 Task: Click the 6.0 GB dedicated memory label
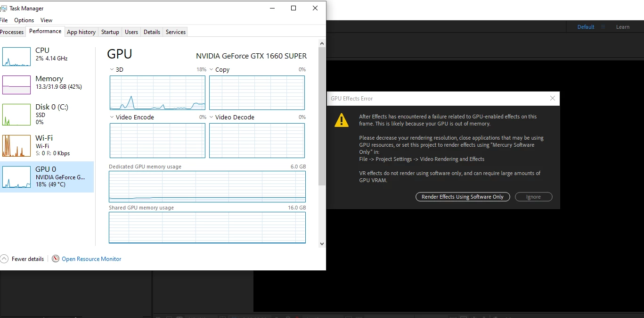(x=298, y=167)
